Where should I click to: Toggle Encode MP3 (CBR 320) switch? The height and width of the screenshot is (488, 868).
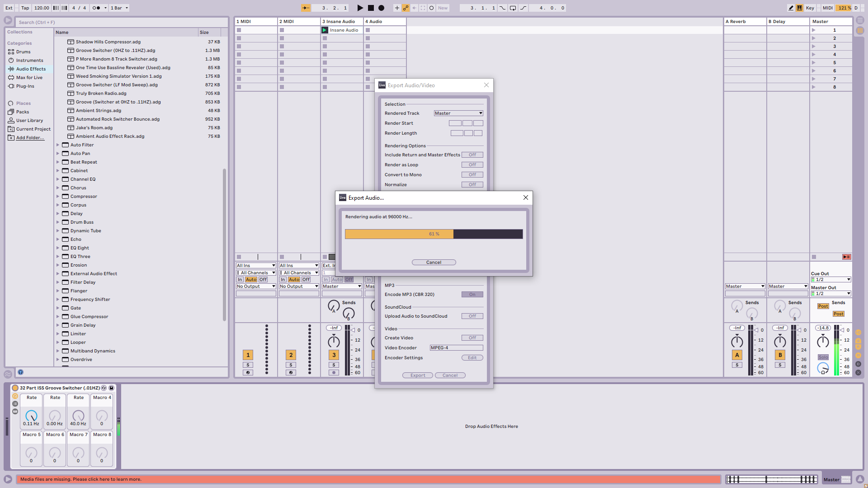pyautogui.click(x=472, y=295)
